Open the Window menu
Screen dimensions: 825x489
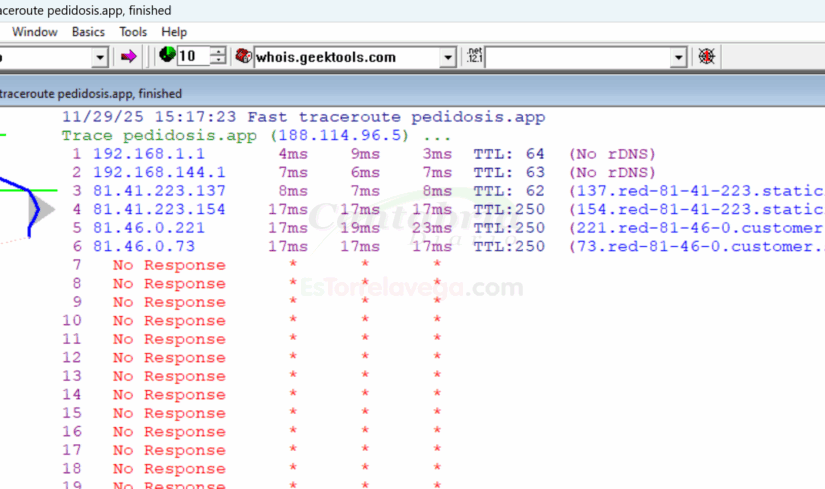tap(35, 32)
